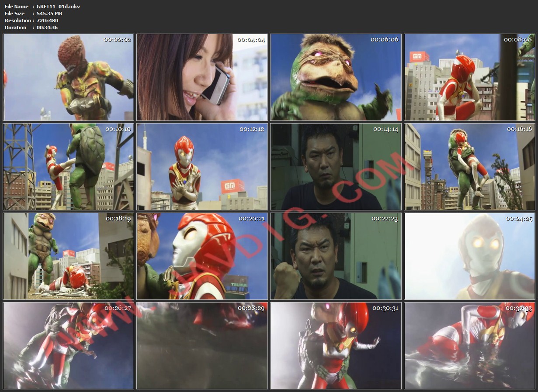The width and height of the screenshot is (538, 392).
Task: Click the File Name label
Action: point(17,7)
